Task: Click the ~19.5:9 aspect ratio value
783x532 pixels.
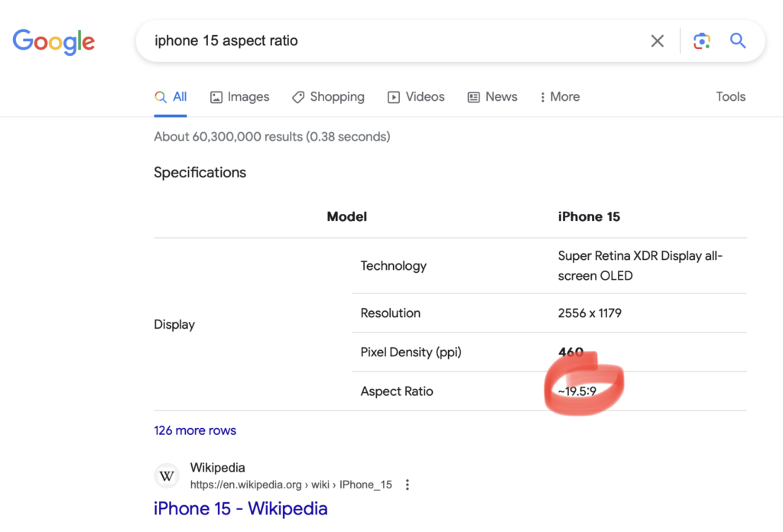Action: pyautogui.click(x=577, y=391)
